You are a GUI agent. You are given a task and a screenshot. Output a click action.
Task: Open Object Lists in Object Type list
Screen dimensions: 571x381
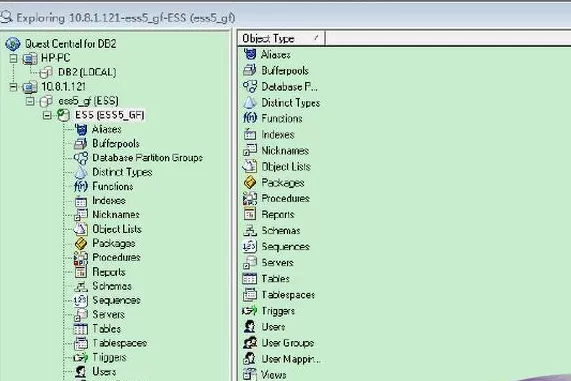(286, 166)
